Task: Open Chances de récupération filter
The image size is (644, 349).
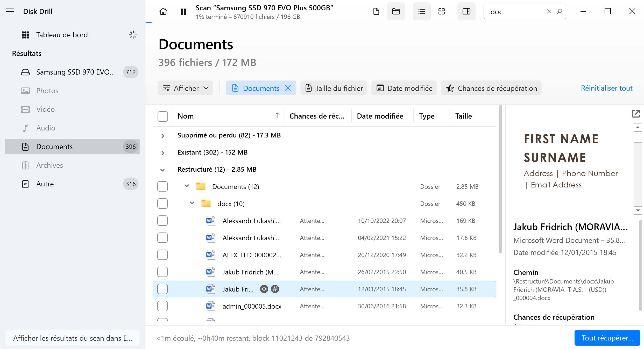Action: coord(491,88)
